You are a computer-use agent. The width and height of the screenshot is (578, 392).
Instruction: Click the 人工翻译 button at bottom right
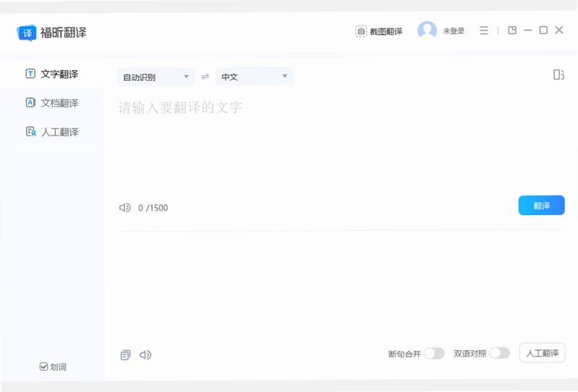click(x=543, y=353)
